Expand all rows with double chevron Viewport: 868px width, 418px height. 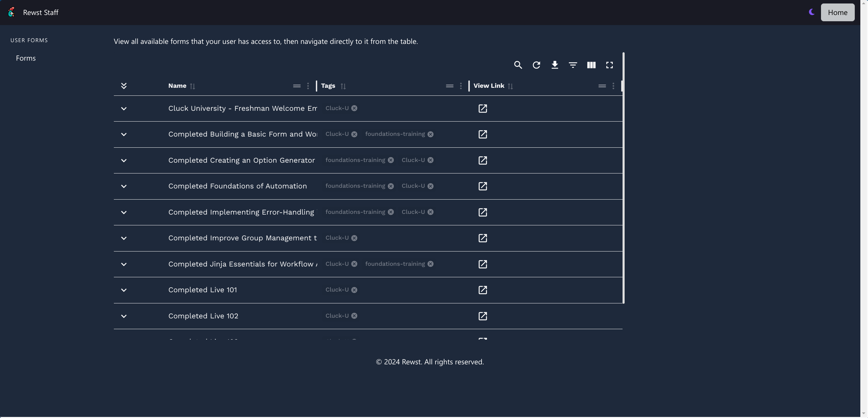point(124,86)
